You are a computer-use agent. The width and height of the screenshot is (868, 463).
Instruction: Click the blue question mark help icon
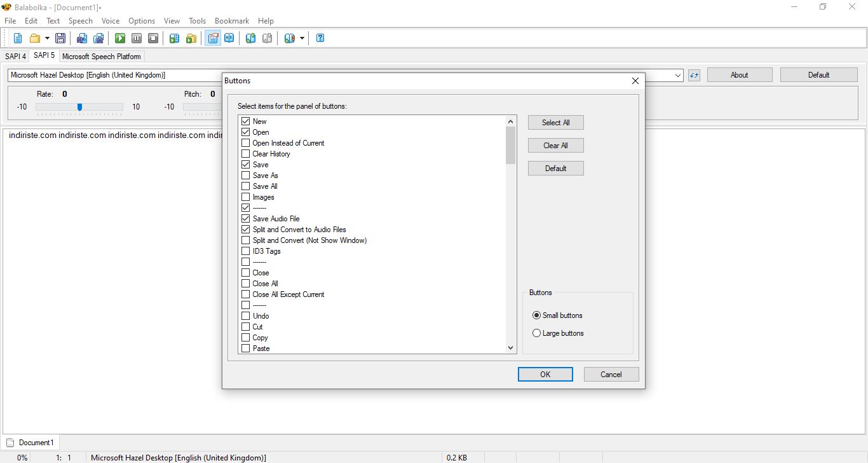320,38
